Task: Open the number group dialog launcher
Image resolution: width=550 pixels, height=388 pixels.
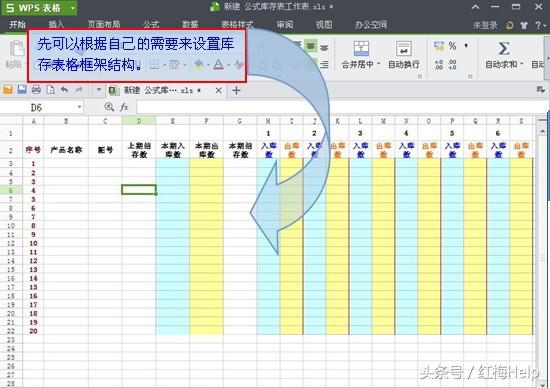Action: tap(470, 76)
